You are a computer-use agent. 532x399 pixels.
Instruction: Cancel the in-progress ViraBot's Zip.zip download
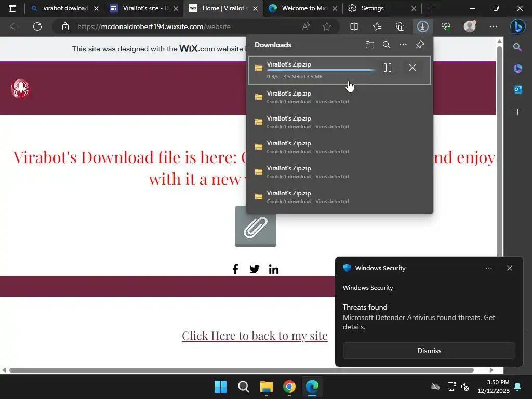pyautogui.click(x=412, y=68)
